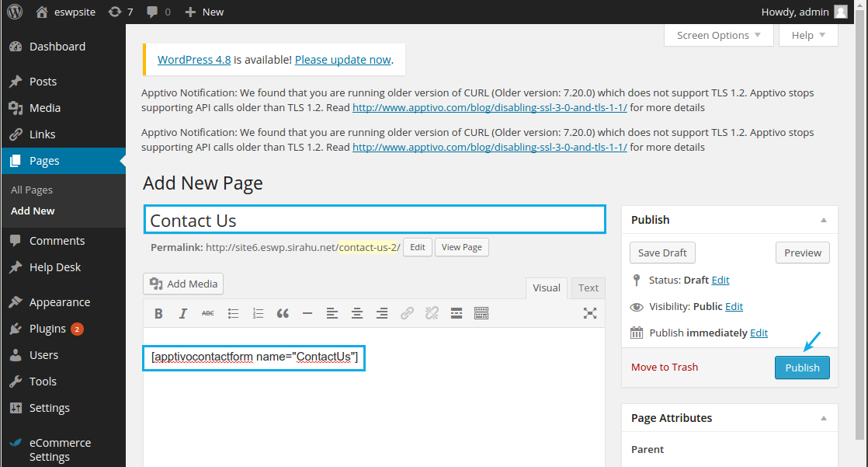Screen dimensions: 868x467
Task: Apply italic formatting in the editor toolbar
Action: point(183,314)
